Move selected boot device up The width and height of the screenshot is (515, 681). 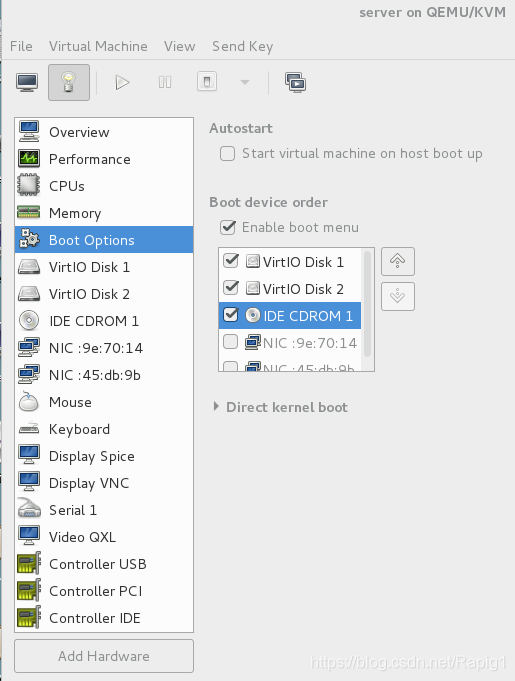(398, 261)
